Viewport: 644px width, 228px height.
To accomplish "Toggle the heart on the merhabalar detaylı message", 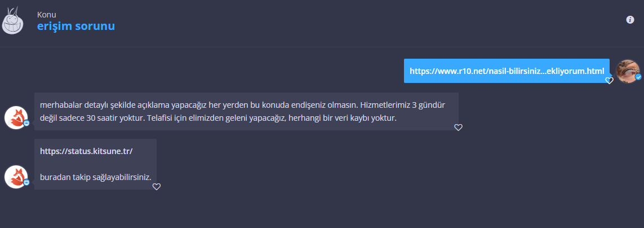I will click(x=459, y=128).
